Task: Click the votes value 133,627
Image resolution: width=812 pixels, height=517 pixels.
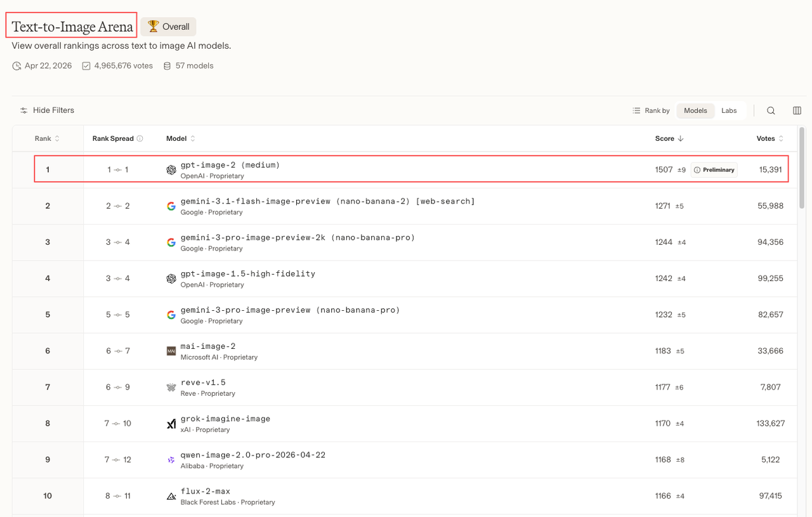Action: pyautogui.click(x=770, y=424)
